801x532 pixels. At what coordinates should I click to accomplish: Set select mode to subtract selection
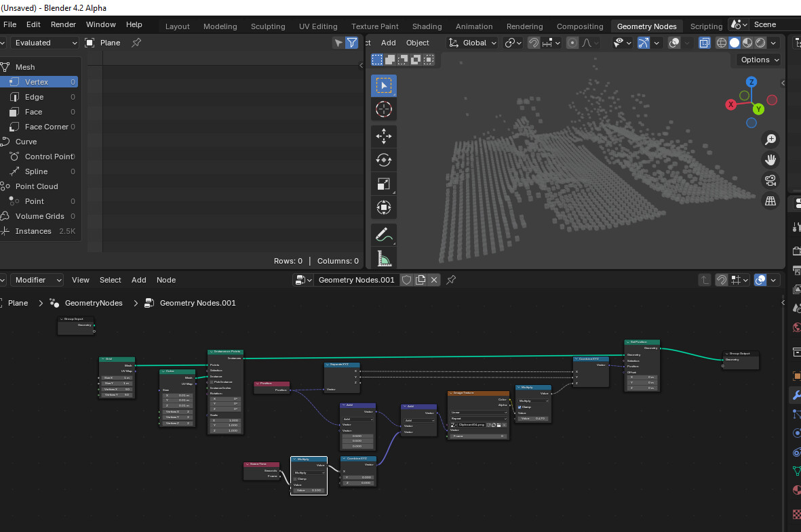403,60
